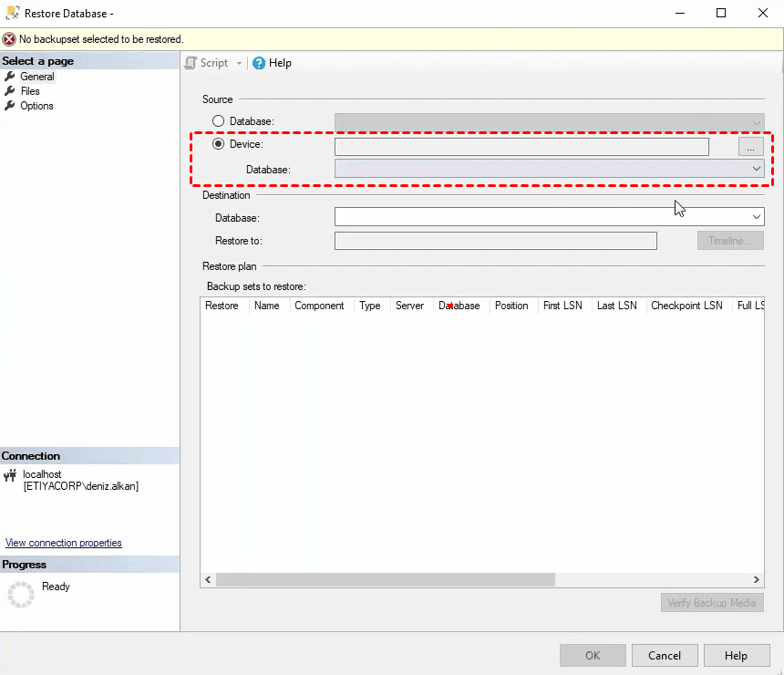784x675 pixels.
Task: Click the Options page wrench icon
Action: (9, 105)
